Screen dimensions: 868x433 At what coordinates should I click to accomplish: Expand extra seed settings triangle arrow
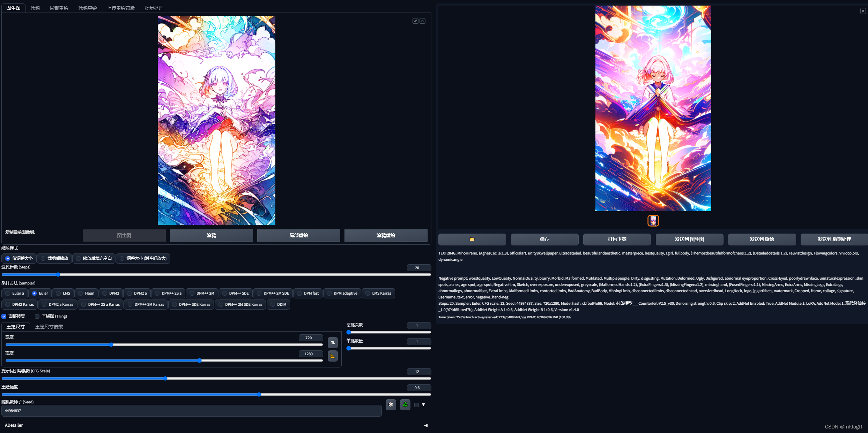(423, 405)
